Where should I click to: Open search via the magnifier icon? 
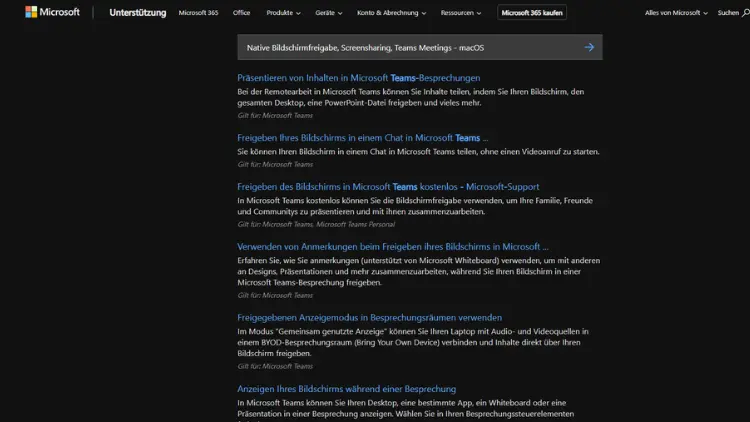pos(746,13)
